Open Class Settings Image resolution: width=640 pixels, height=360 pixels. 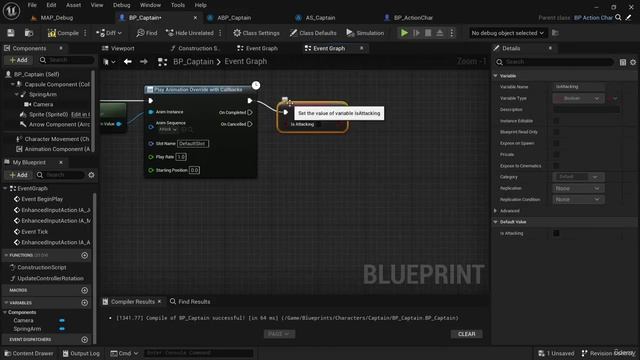[256, 33]
